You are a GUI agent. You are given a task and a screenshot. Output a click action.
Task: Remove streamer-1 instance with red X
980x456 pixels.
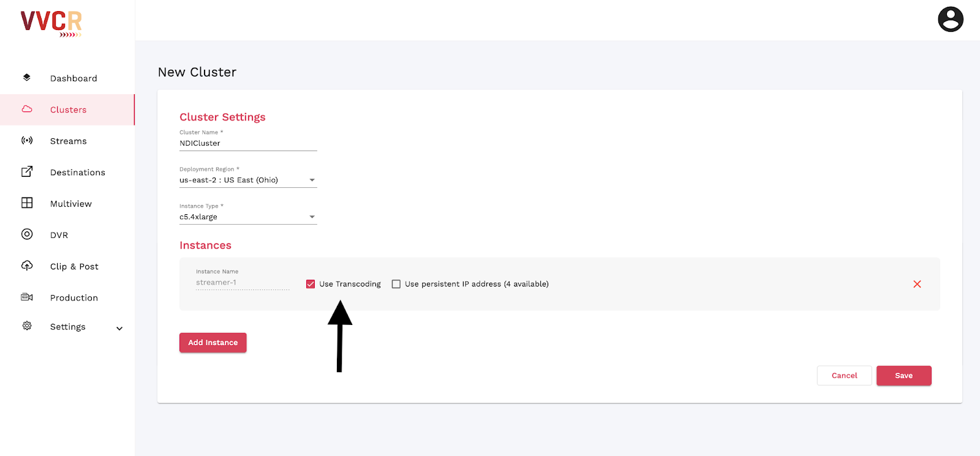(x=917, y=284)
